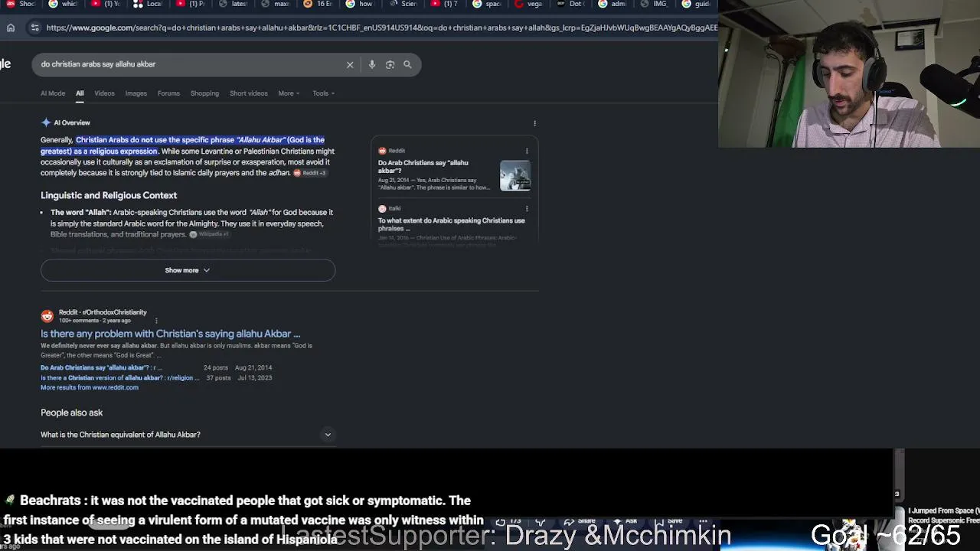
Task: Switch to the 'vega' browser tab
Action: pyautogui.click(x=529, y=4)
